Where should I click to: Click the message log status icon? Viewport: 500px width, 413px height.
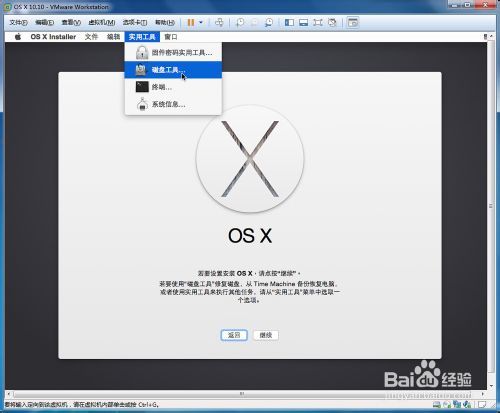click(481, 405)
